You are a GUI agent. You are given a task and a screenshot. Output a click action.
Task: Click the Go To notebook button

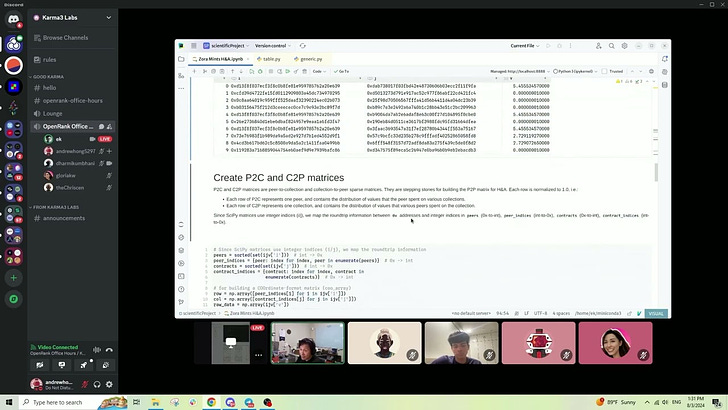(x=341, y=72)
